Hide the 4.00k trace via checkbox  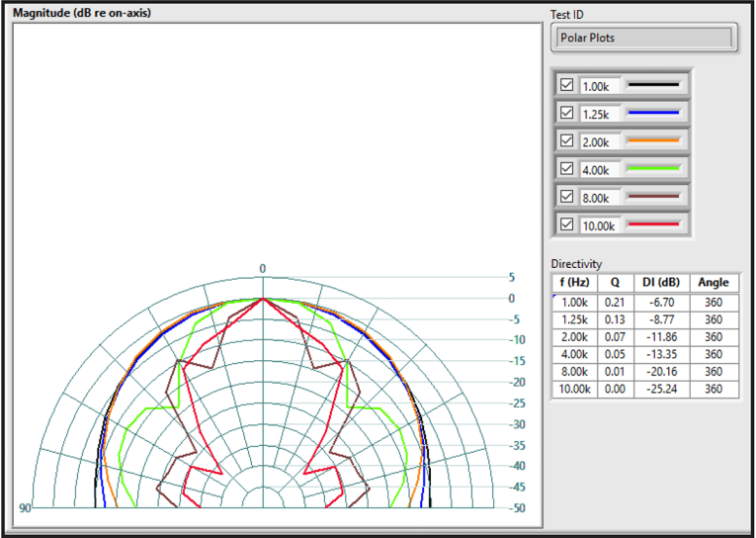pyautogui.click(x=567, y=168)
